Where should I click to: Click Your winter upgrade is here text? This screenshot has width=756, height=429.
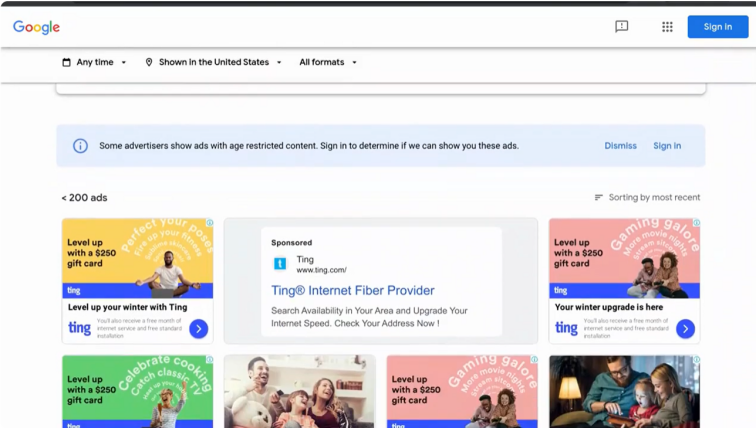608,307
